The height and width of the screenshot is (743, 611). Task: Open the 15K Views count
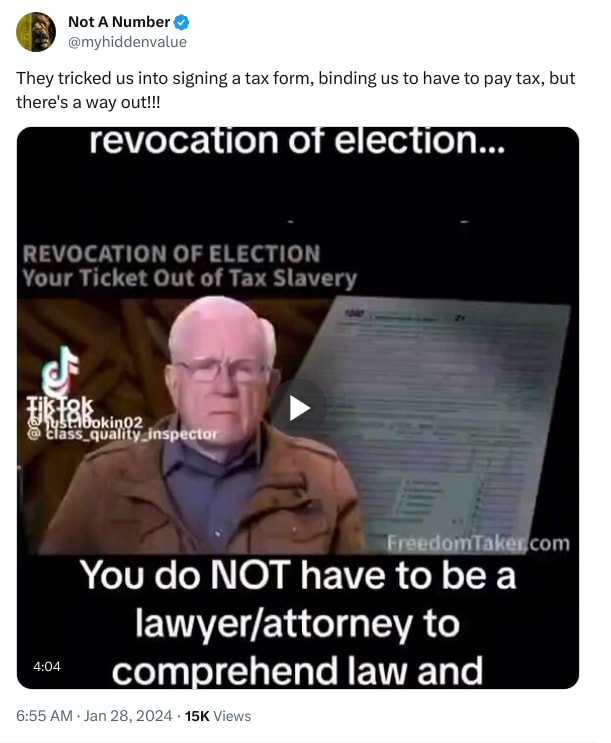[x=218, y=716]
